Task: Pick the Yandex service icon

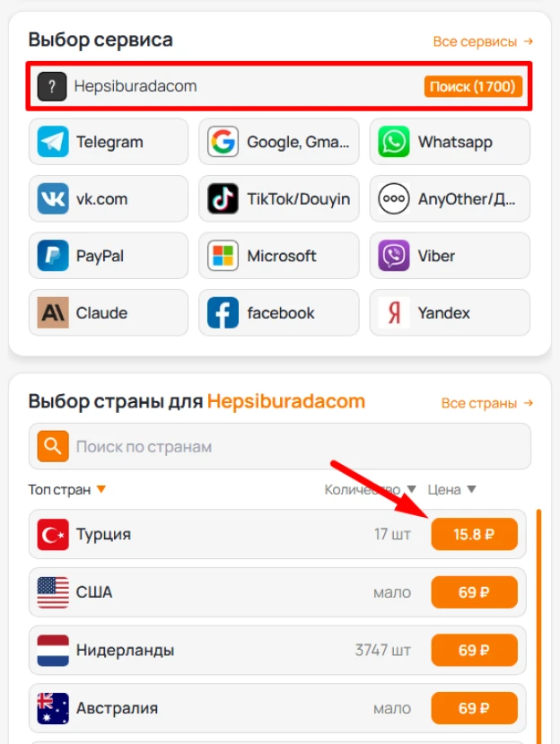Action: point(394,312)
